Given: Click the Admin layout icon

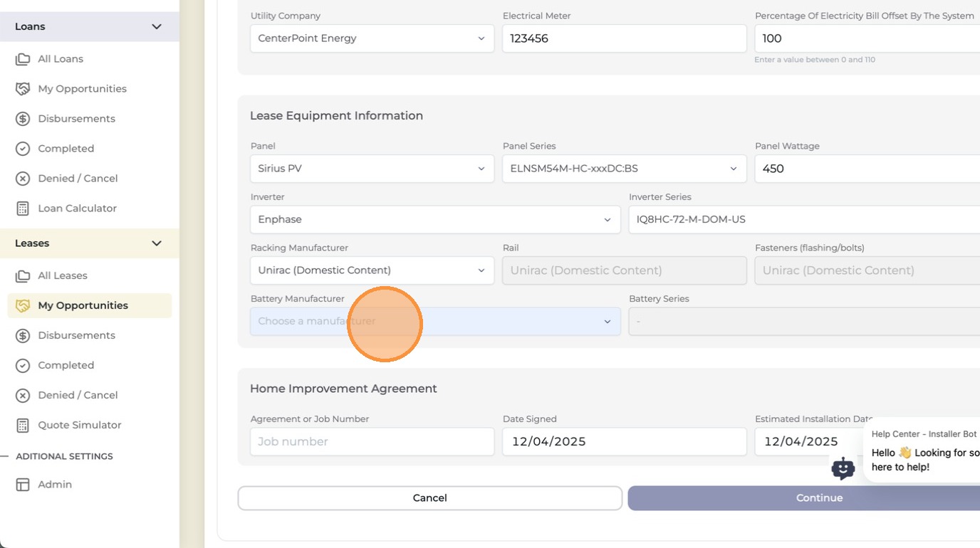Looking at the screenshot, I should pyautogui.click(x=23, y=485).
